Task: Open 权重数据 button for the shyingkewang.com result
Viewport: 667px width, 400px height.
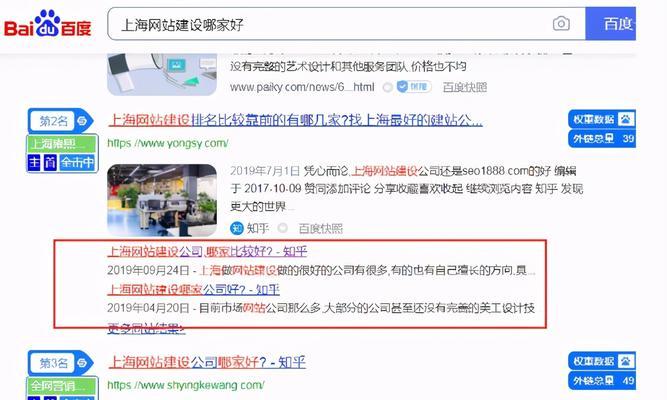Action: click(x=601, y=361)
